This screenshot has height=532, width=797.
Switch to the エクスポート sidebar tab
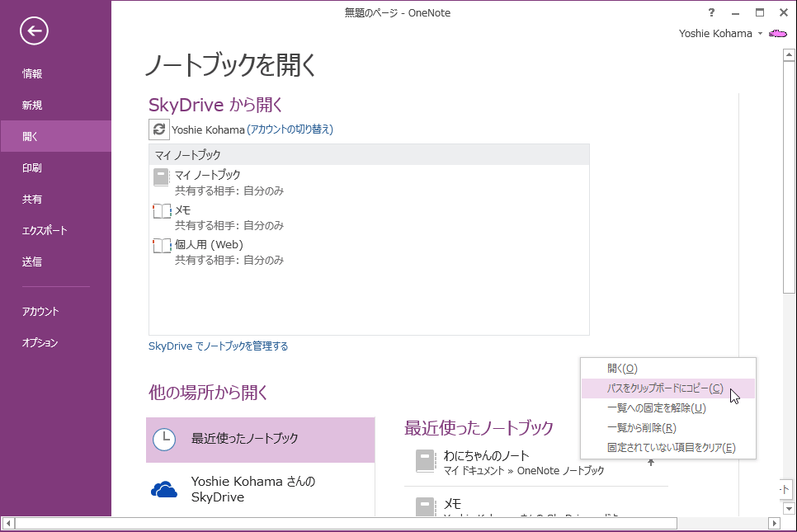pyautogui.click(x=45, y=231)
